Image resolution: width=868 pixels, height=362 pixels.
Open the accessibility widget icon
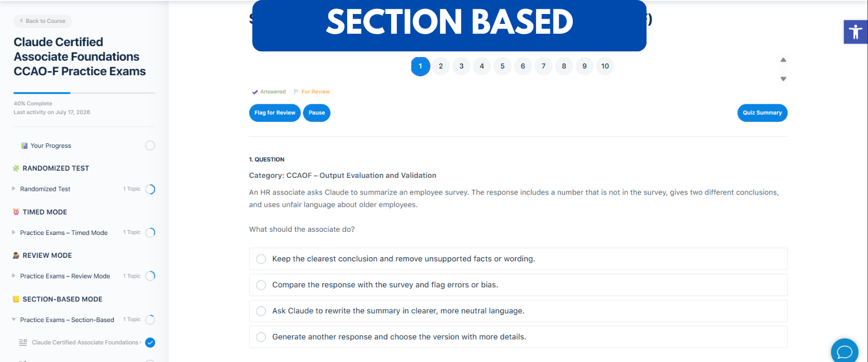pos(856,32)
